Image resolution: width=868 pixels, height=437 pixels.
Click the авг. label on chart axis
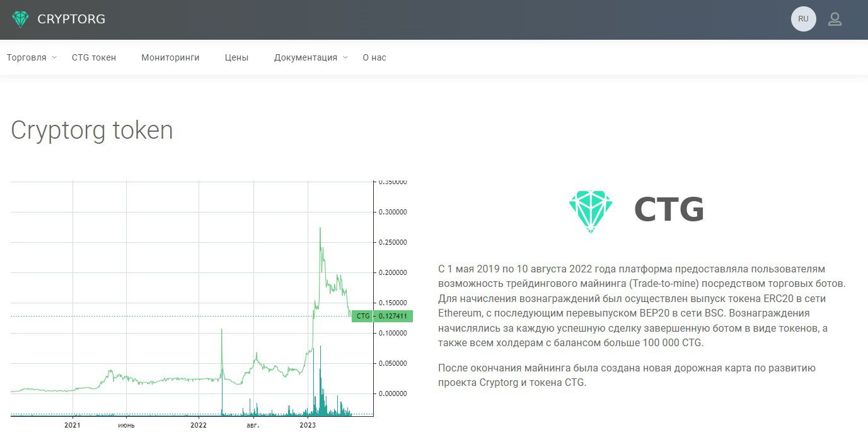click(x=253, y=425)
